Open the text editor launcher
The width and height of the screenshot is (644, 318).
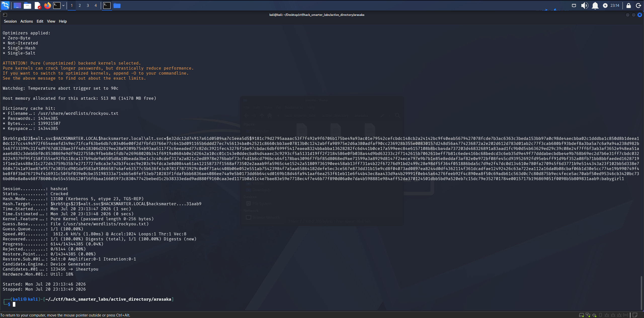[38, 5]
